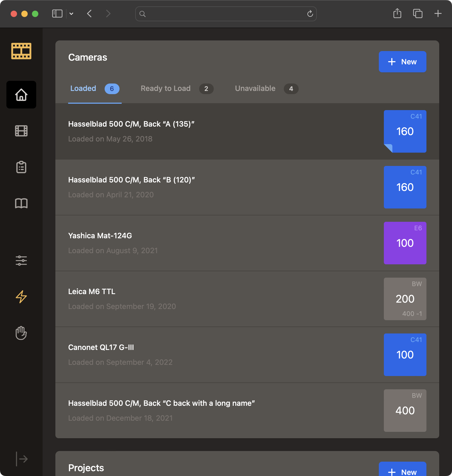Open a new tab with the plus icon
The image size is (452, 476).
click(437, 14)
